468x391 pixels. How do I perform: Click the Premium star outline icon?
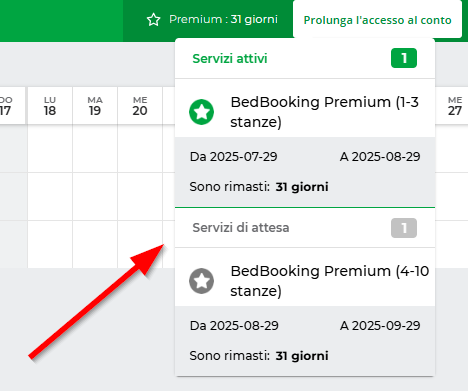(x=153, y=20)
